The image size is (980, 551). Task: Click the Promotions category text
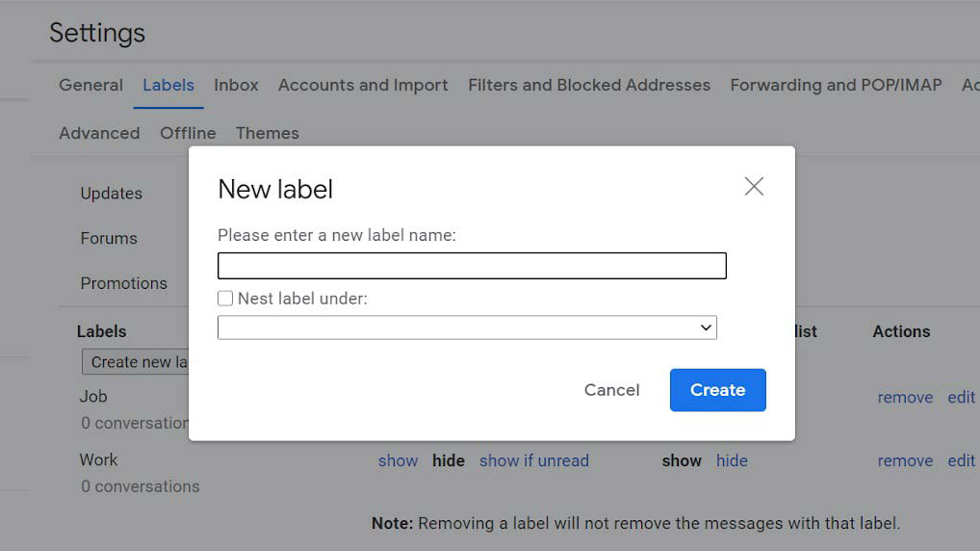tap(124, 283)
